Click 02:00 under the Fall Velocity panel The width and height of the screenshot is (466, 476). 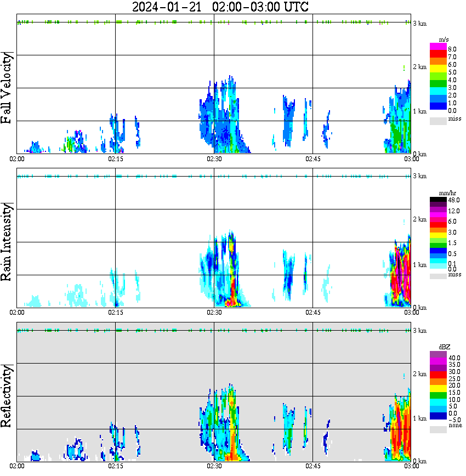[17, 159]
